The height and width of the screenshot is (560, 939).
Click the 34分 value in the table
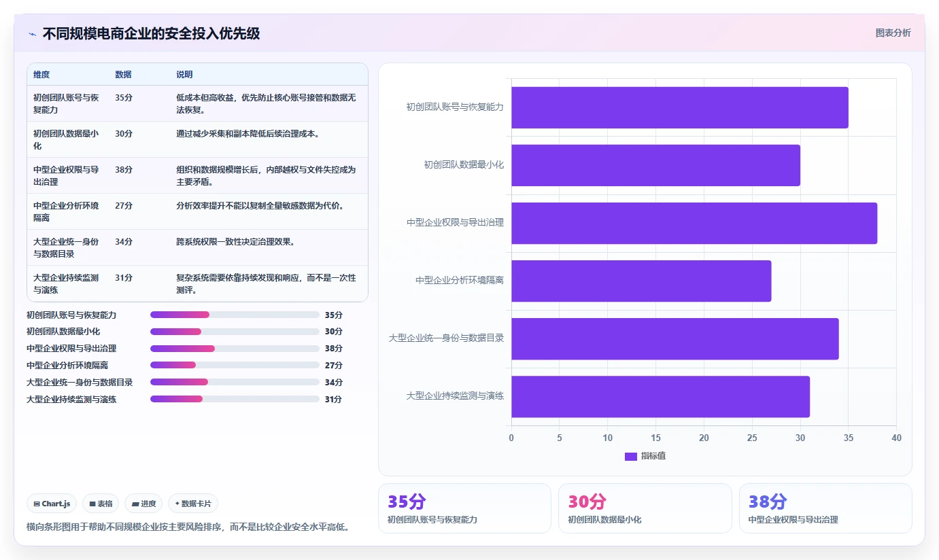click(x=124, y=241)
